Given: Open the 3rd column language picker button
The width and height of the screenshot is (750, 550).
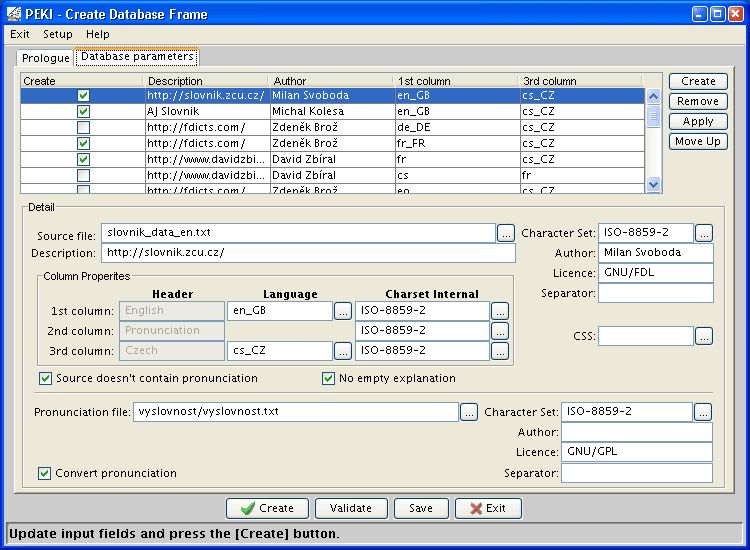Looking at the screenshot, I should 343,351.
